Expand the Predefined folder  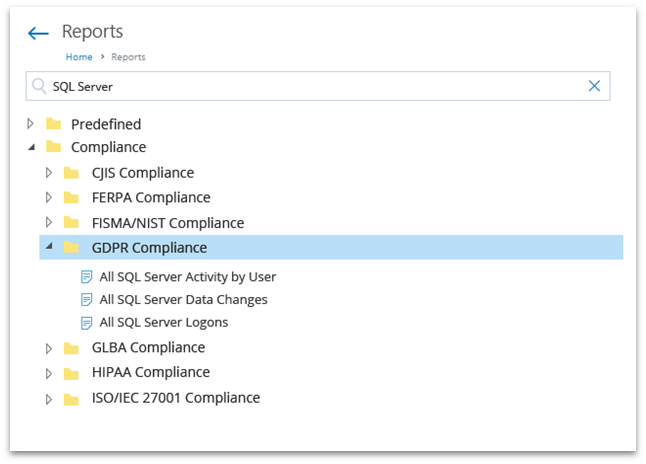(31, 124)
